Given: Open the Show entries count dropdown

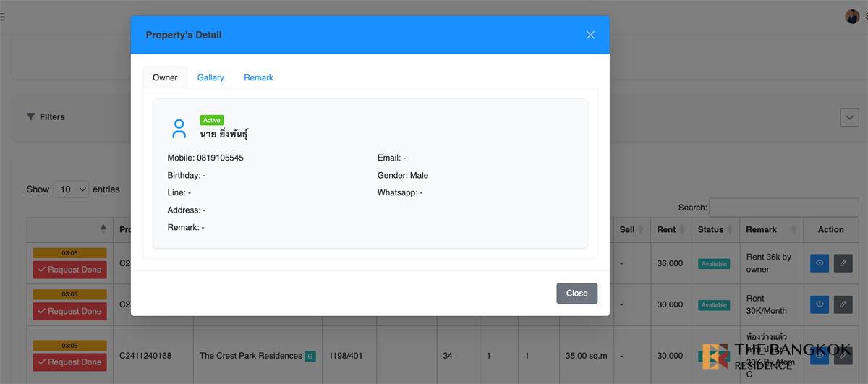Looking at the screenshot, I should click(x=71, y=189).
